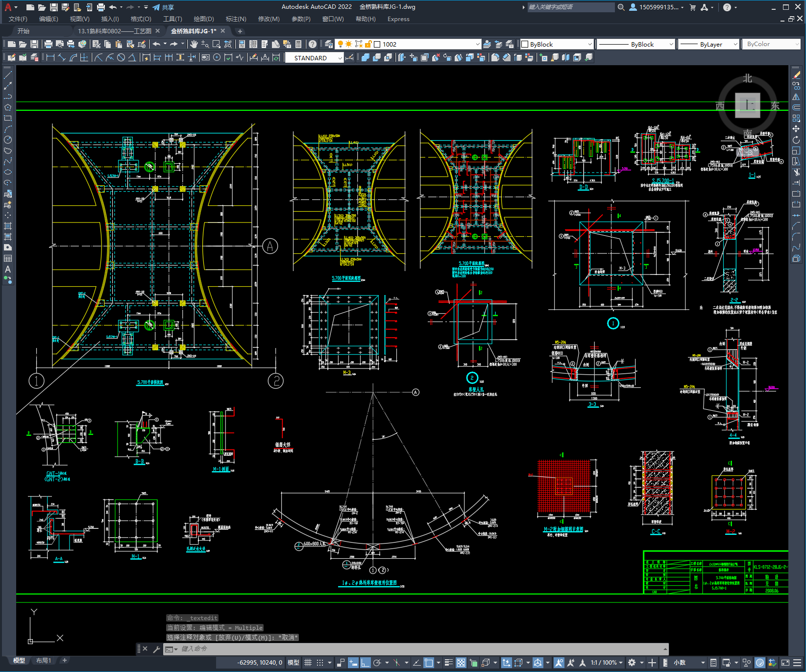Toggle lineweight display in status bar

448,663
